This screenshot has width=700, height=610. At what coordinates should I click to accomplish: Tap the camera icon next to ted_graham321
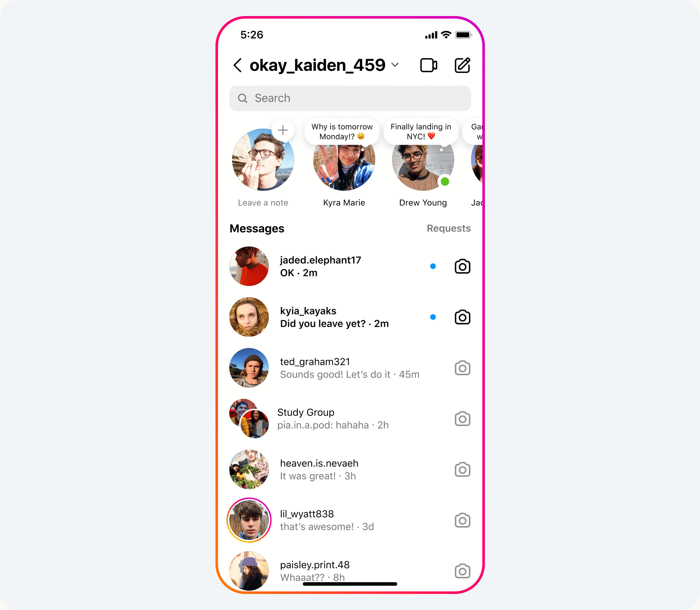(x=462, y=368)
